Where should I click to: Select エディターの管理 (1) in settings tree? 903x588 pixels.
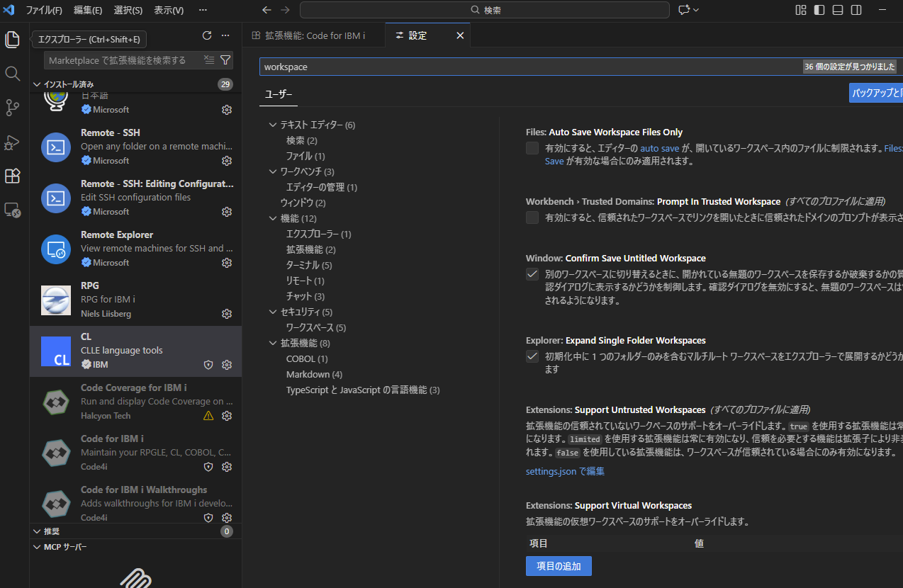(322, 187)
